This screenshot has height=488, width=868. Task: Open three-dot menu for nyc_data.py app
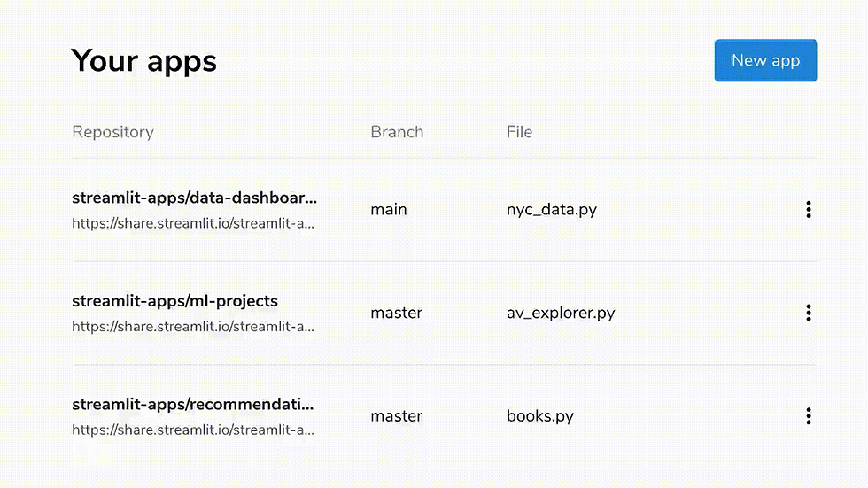click(x=808, y=209)
